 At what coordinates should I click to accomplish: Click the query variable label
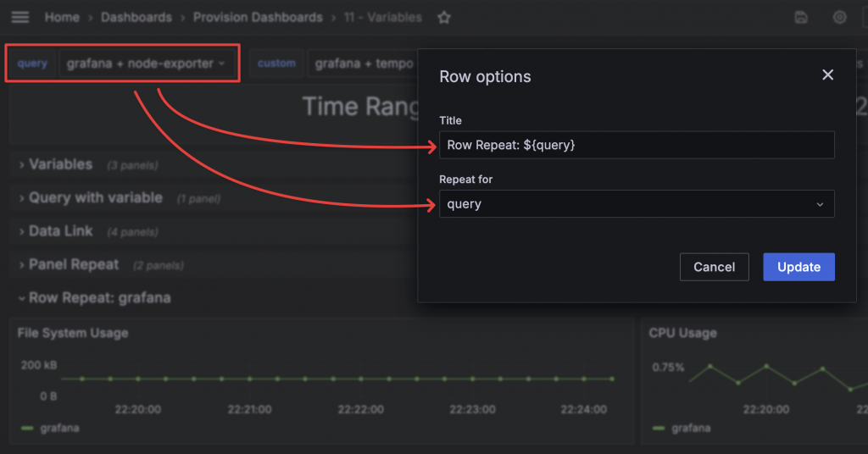tap(32, 64)
